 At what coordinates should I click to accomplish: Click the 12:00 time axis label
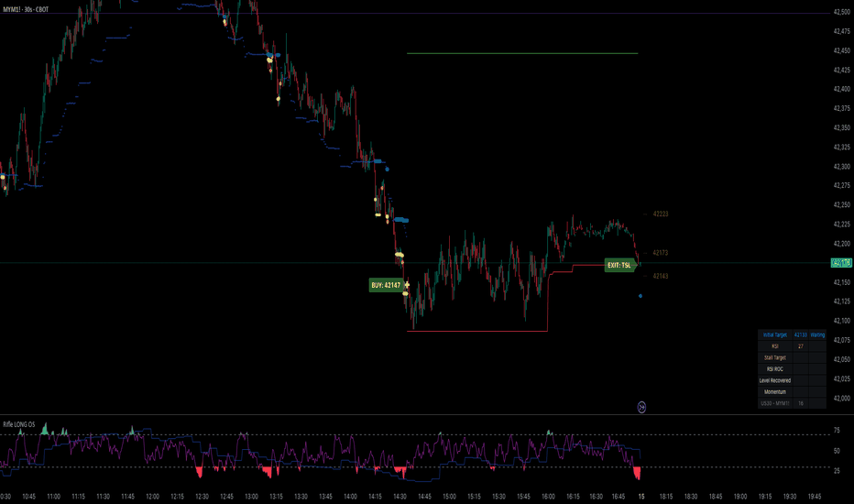[x=152, y=497]
